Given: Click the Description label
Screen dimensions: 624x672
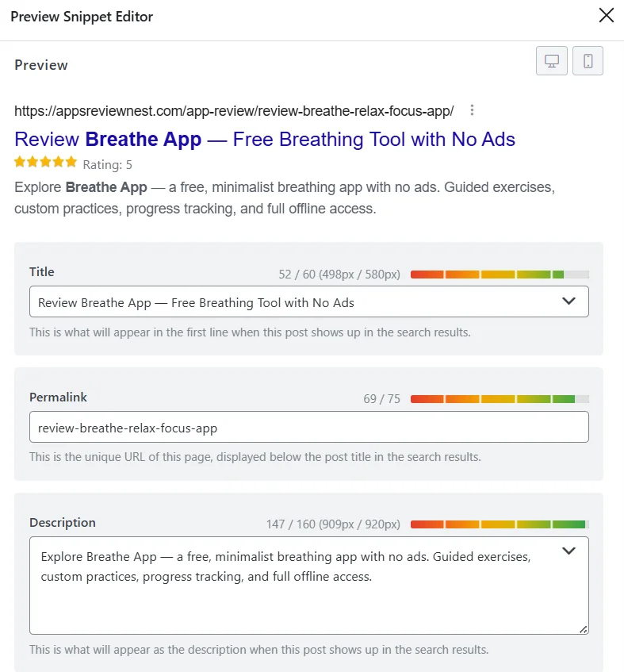Looking at the screenshot, I should pos(63,522).
